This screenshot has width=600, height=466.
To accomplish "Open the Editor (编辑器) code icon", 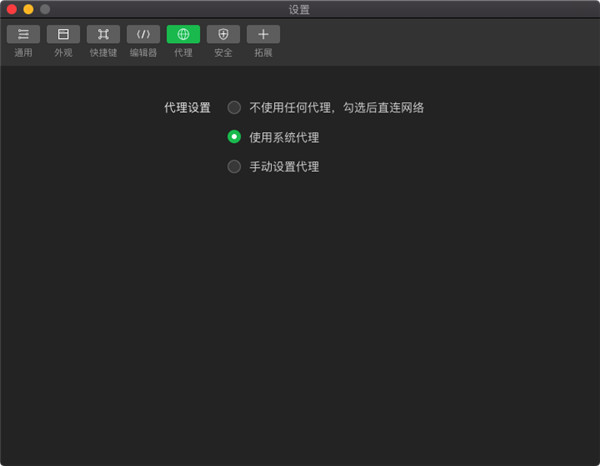I will pos(143,34).
